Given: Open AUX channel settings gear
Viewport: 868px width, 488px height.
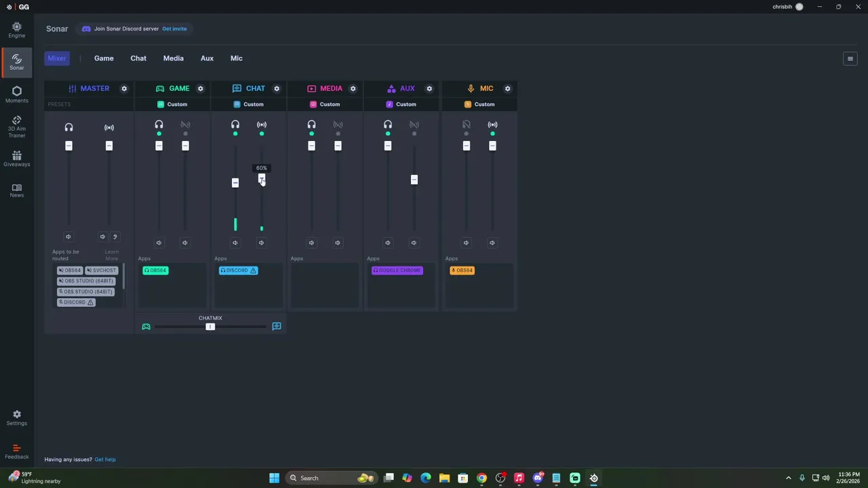Looking at the screenshot, I should pyautogui.click(x=429, y=89).
